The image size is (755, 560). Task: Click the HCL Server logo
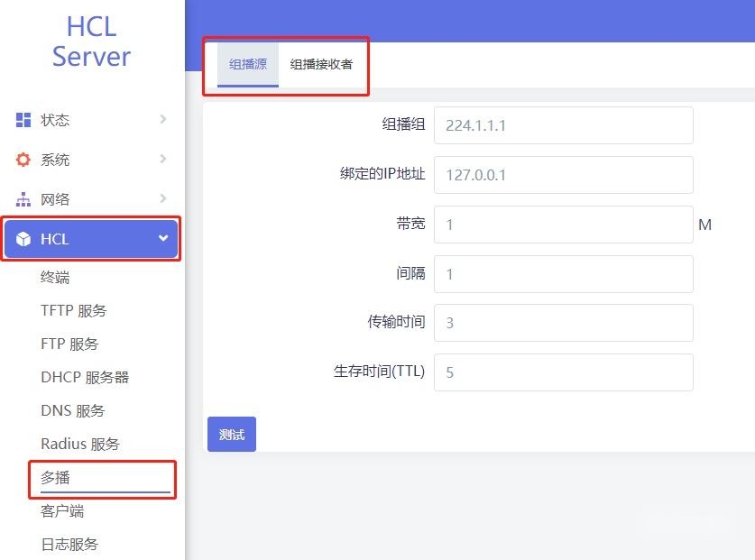click(x=90, y=41)
